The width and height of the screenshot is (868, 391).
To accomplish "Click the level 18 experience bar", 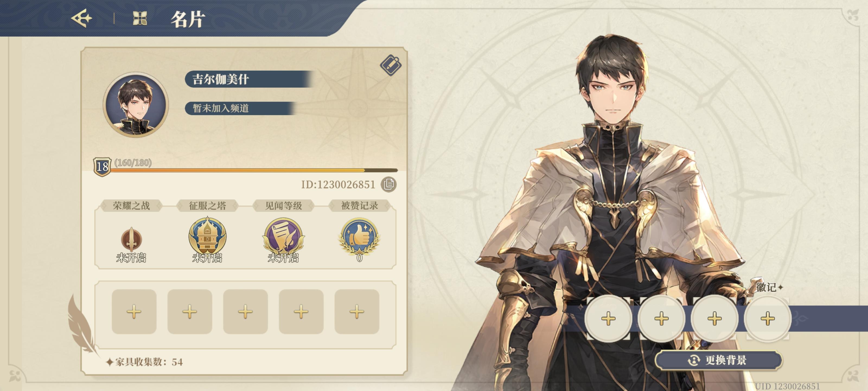I will [254, 170].
